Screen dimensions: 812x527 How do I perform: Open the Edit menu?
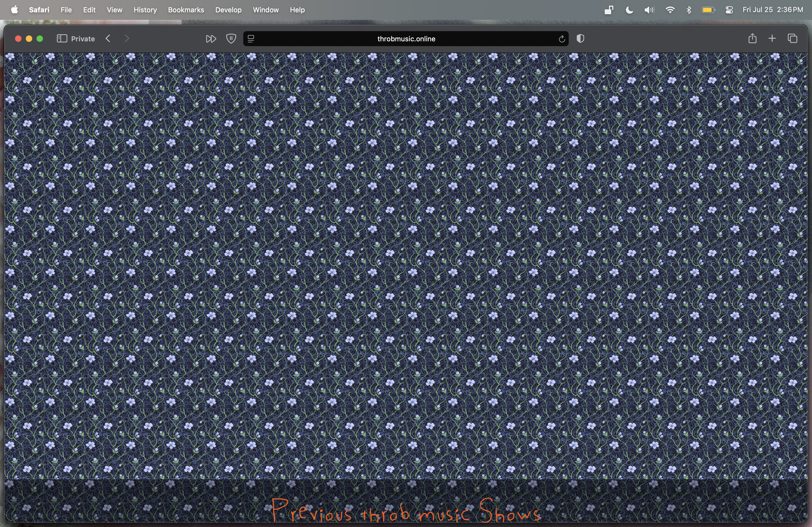point(89,10)
